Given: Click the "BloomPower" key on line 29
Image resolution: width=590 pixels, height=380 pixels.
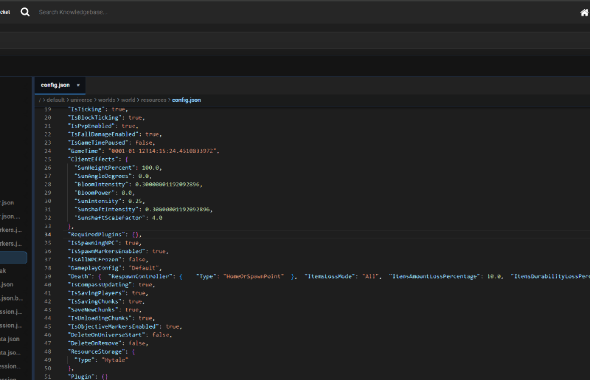Looking at the screenshot, I should (x=94, y=193).
